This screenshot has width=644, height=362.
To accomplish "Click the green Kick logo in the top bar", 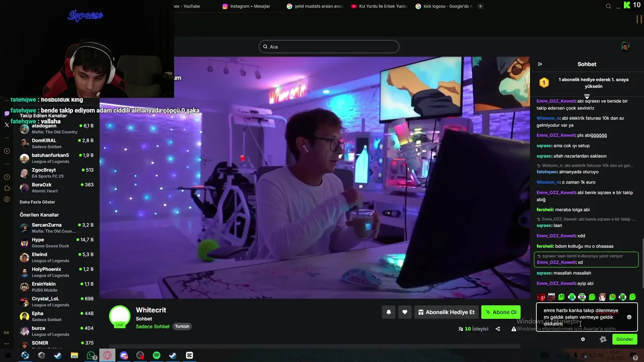I will (x=626, y=5).
